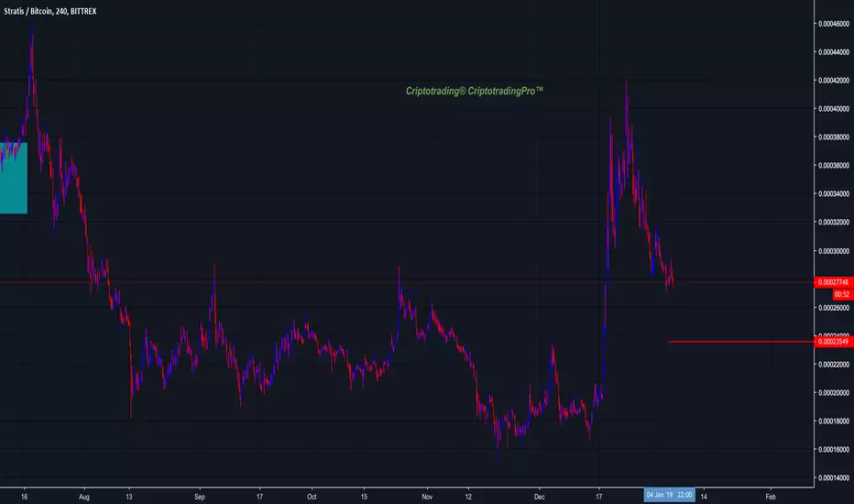Click the 0.00034000 price axis label
The width and height of the screenshot is (854, 504).
834,194
